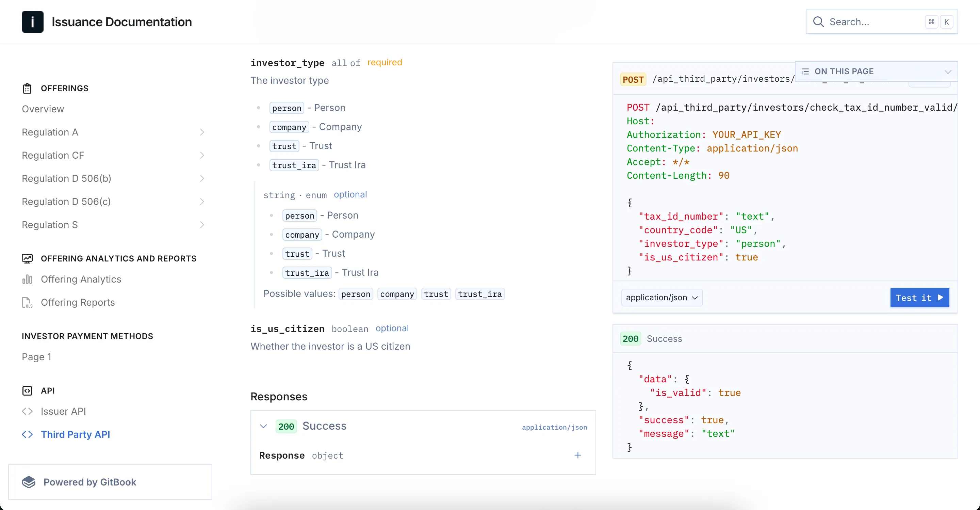This screenshot has height=510, width=980.
Task: Click the Issuer API code brackets icon
Action: point(27,411)
